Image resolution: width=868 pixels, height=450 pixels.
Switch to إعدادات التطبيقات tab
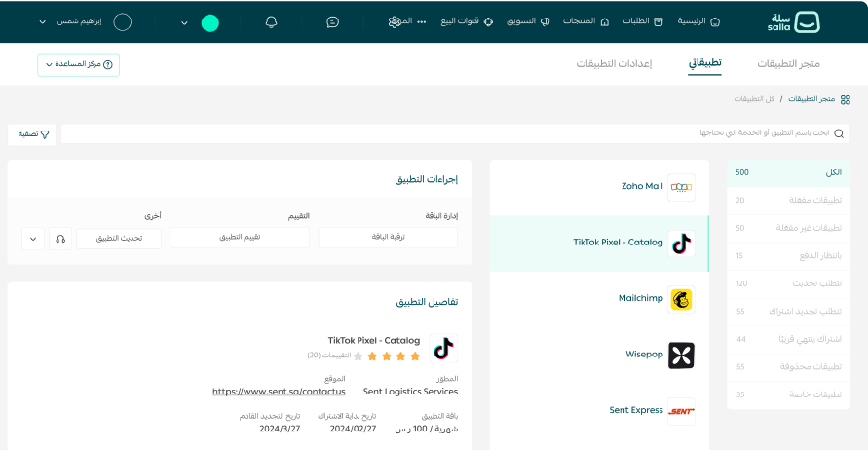tap(614, 64)
